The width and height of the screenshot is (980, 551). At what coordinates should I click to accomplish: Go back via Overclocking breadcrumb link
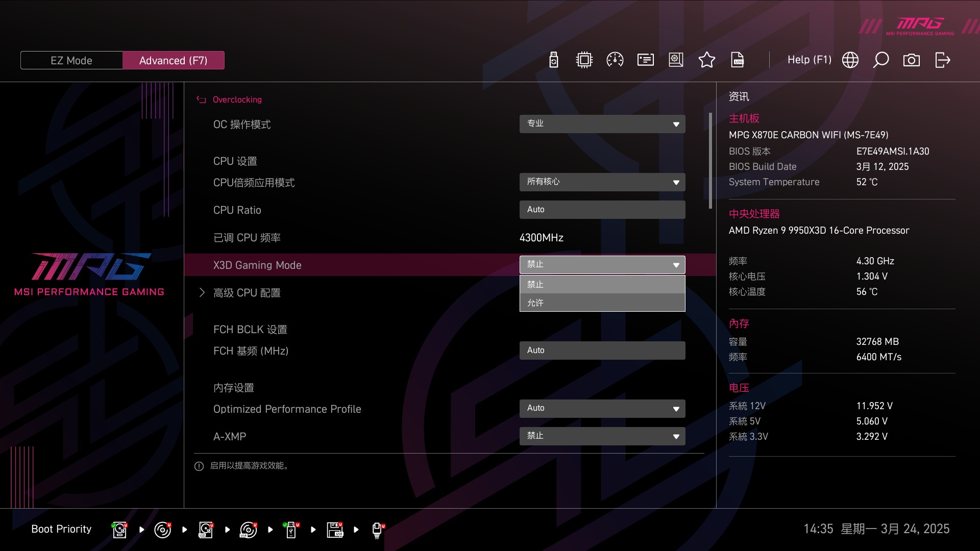236,99
